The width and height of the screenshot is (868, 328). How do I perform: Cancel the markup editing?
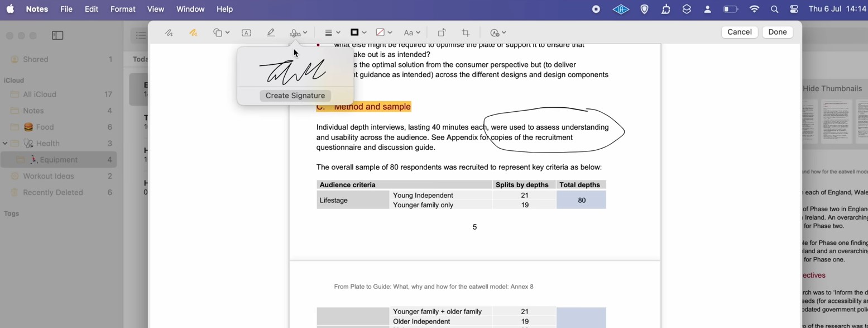tap(739, 32)
